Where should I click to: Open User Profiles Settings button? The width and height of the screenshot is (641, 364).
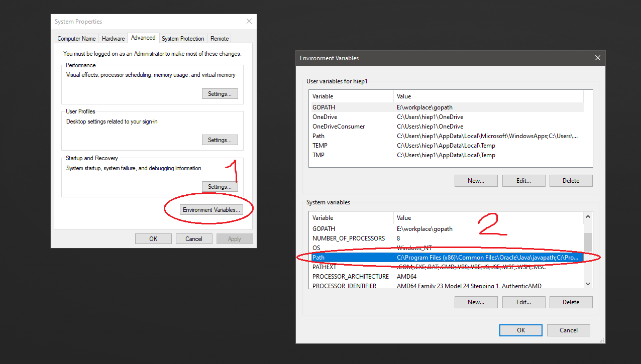[x=220, y=140]
